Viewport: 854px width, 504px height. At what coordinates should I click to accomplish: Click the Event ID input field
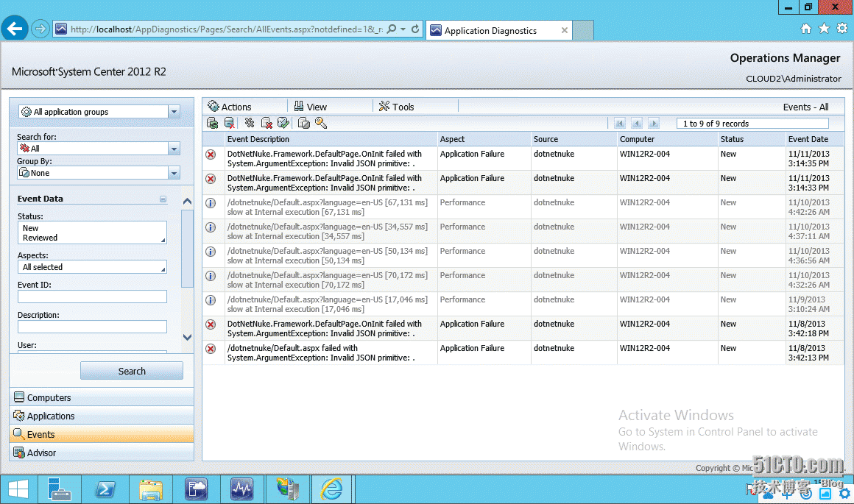coord(92,297)
